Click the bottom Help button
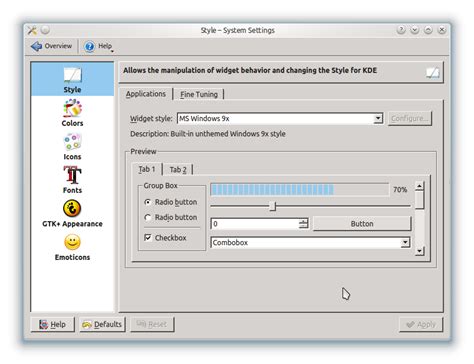Screen dimensions: 474x364 coord(52,324)
